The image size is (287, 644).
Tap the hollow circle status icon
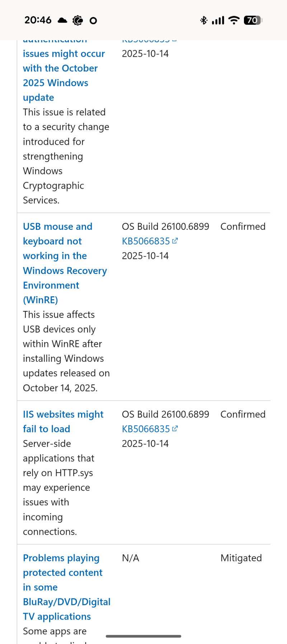tap(93, 21)
